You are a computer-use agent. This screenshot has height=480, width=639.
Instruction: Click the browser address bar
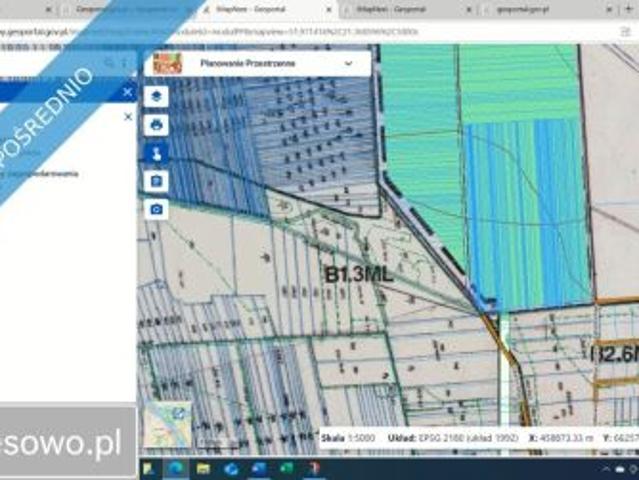250,31
